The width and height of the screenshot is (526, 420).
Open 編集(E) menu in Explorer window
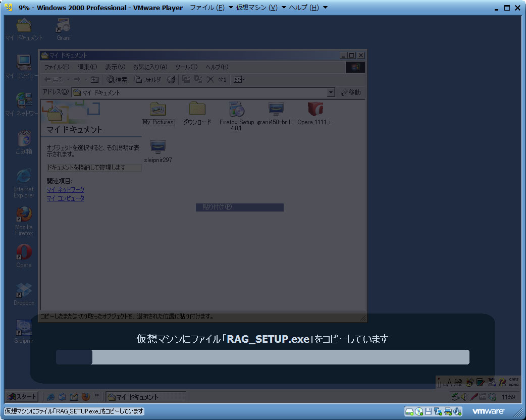point(87,67)
